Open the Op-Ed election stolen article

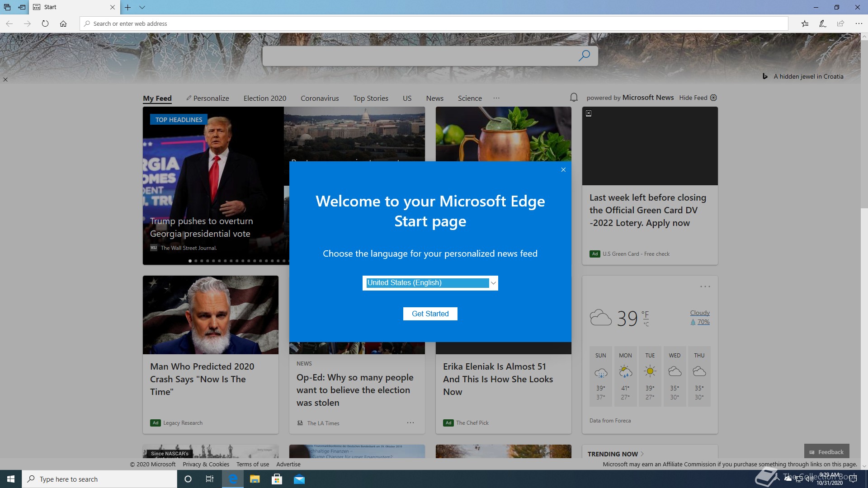pyautogui.click(x=355, y=390)
